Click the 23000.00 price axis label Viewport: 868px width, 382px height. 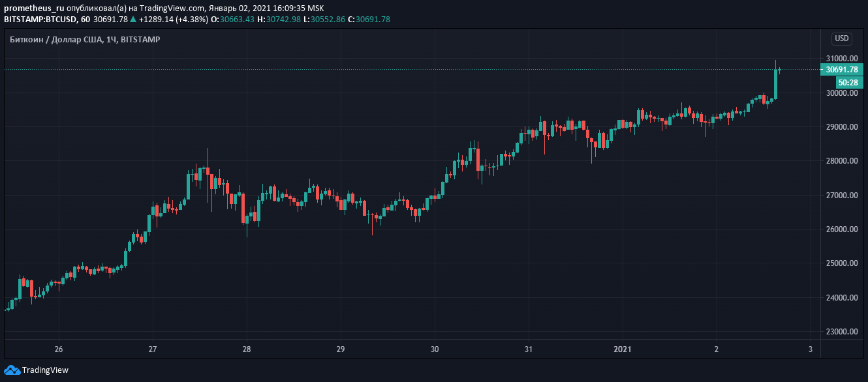tap(842, 332)
